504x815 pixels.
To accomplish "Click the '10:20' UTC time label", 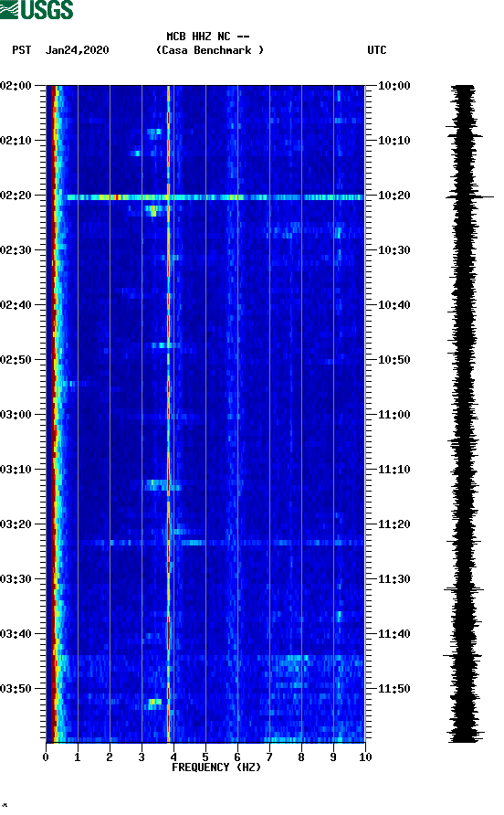I will [394, 195].
